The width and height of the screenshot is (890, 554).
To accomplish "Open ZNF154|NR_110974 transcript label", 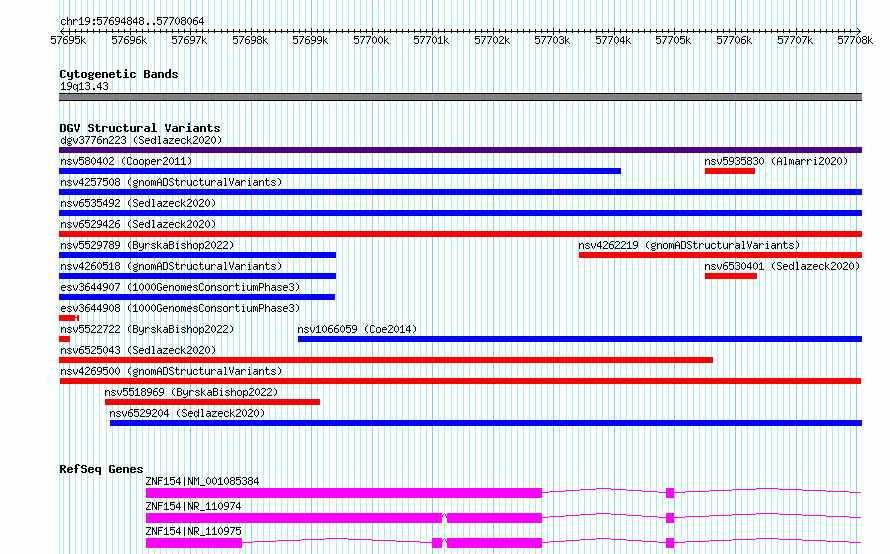I will point(193,506).
